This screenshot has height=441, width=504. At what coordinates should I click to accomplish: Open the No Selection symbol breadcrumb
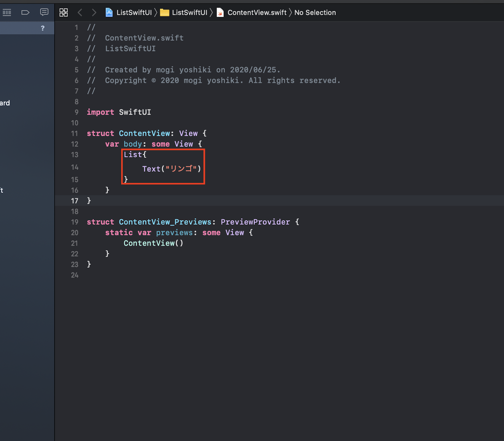(x=315, y=13)
